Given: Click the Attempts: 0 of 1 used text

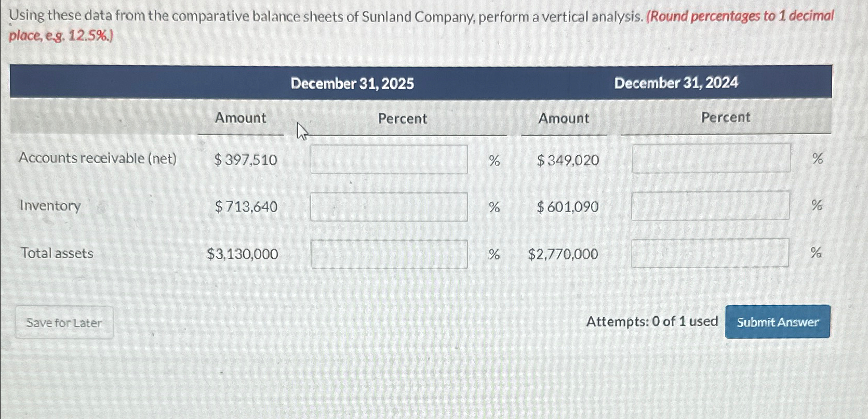Looking at the screenshot, I should tap(652, 322).
